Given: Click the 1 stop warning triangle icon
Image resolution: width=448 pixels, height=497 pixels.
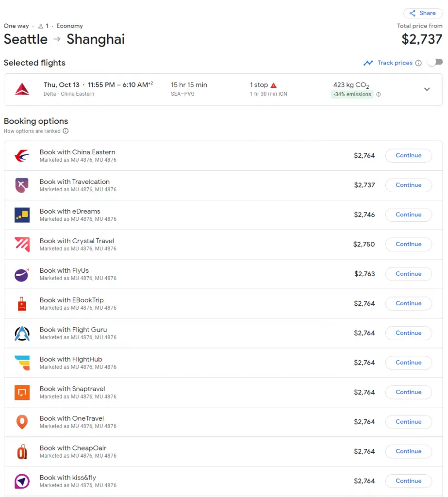Looking at the screenshot, I should pyautogui.click(x=274, y=85).
